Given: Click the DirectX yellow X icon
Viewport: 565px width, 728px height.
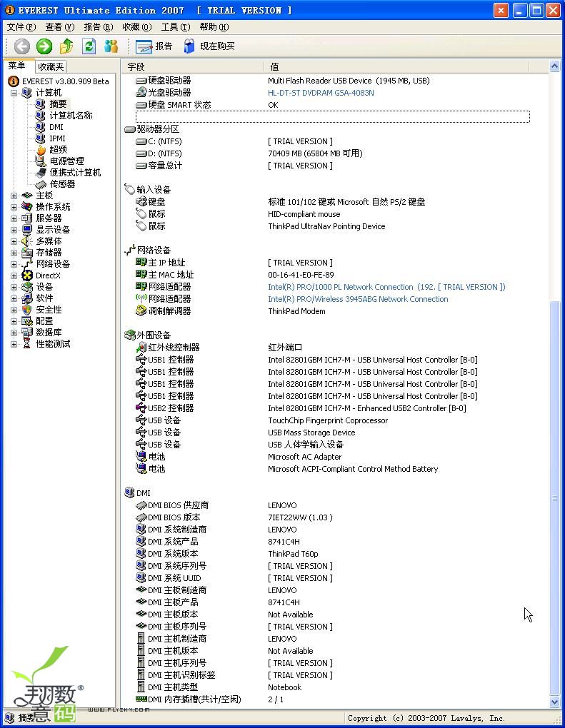Looking at the screenshot, I should (x=27, y=275).
